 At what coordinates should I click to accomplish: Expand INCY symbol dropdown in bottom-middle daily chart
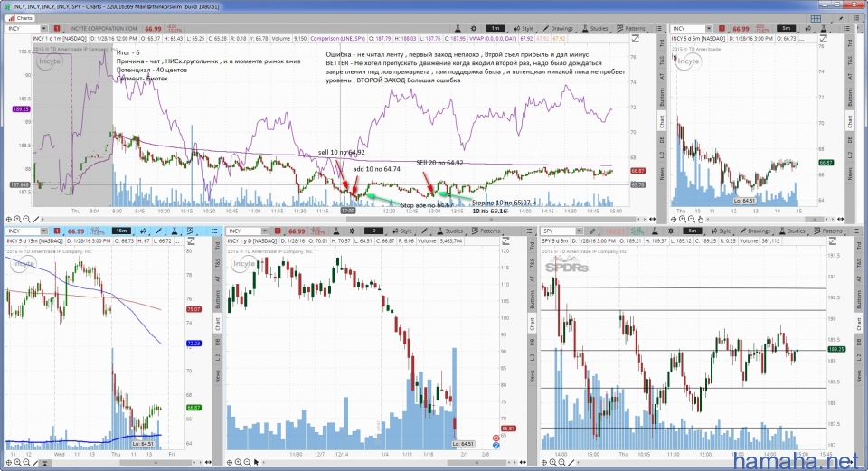[x=264, y=231]
